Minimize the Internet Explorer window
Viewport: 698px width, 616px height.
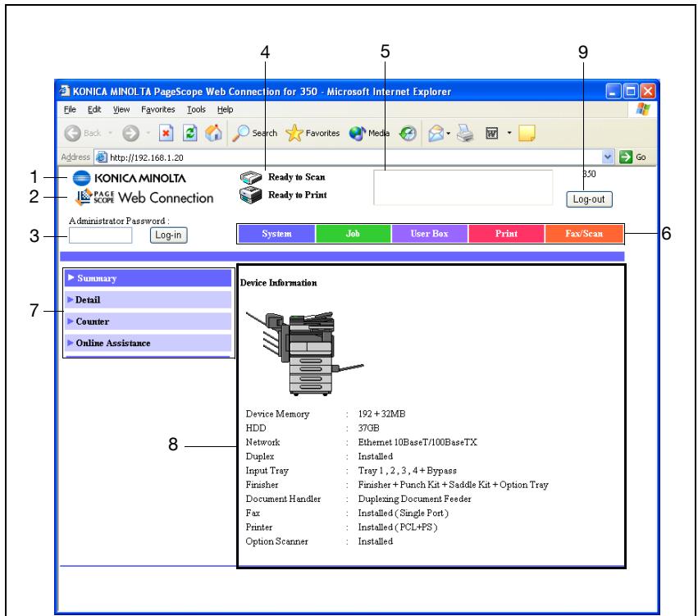pyautogui.click(x=613, y=91)
